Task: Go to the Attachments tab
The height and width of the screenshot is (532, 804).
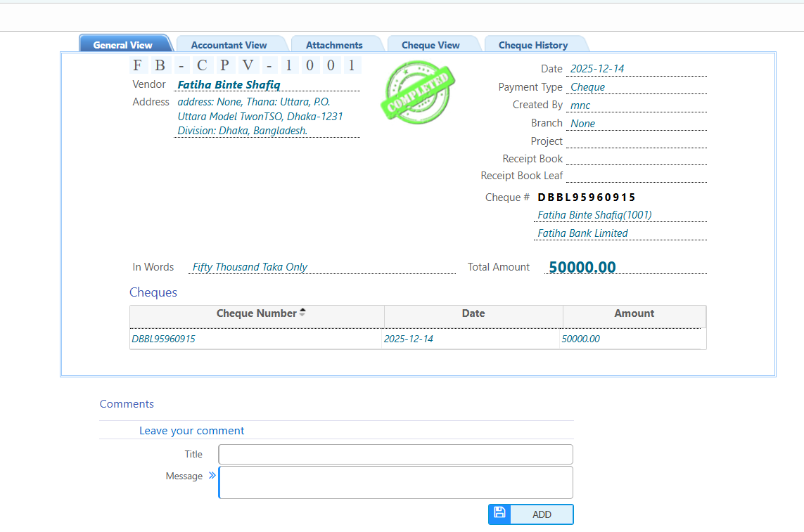Action: pyautogui.click(x=334, y=45)
